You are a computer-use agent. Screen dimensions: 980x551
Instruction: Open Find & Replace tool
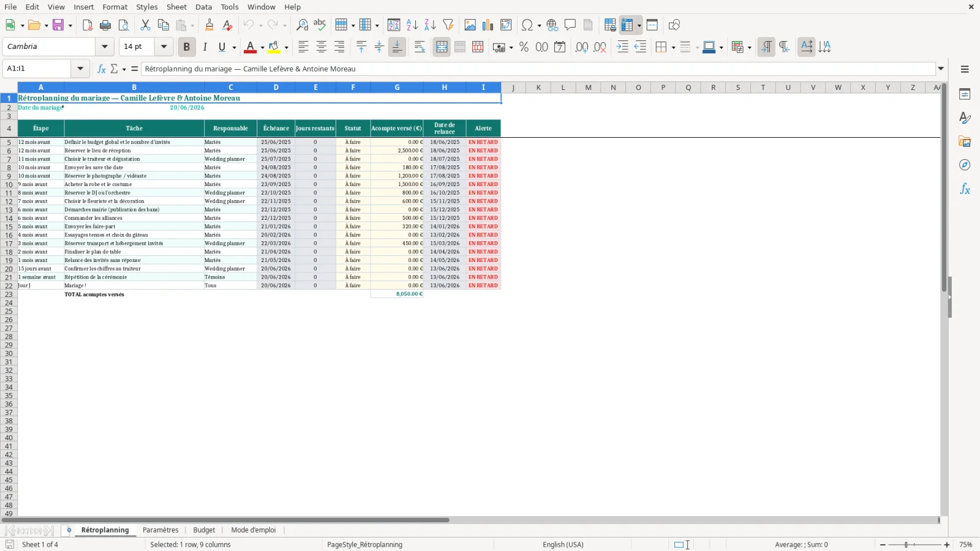click(x=302, y=25)
